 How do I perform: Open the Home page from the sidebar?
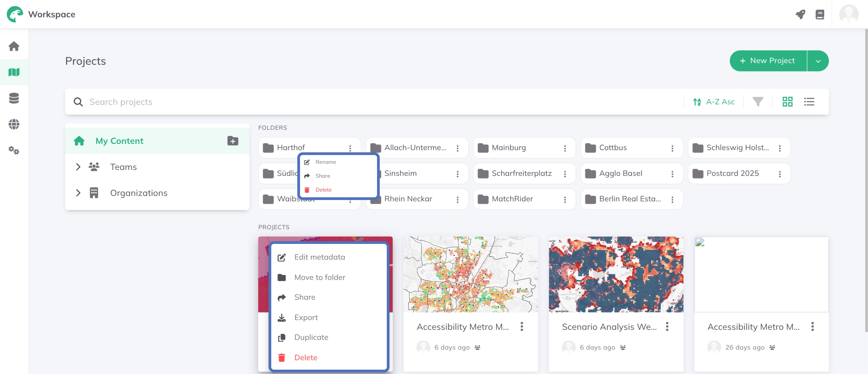click(x=14, y=46)
